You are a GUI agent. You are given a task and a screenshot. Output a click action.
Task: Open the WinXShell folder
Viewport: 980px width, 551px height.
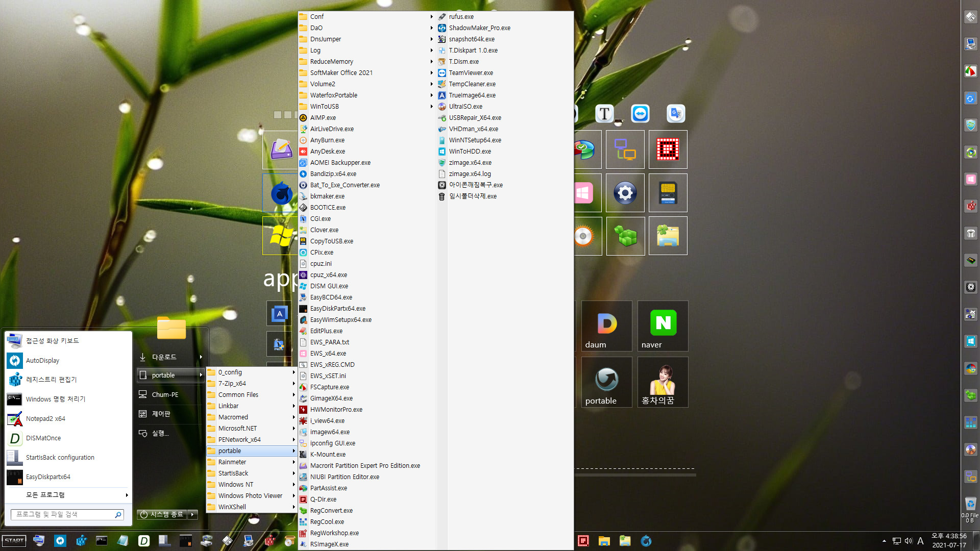[x=252, y=507]
